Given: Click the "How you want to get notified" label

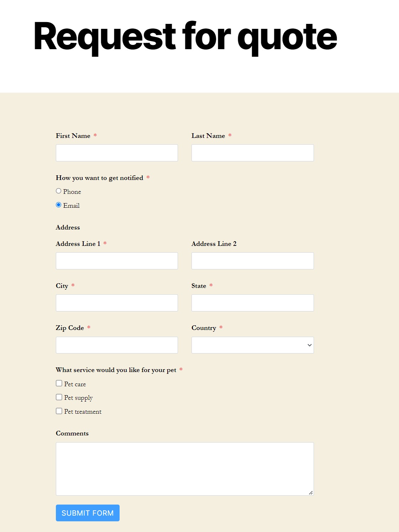Looking at the screenshot, I should pos(100,178).
